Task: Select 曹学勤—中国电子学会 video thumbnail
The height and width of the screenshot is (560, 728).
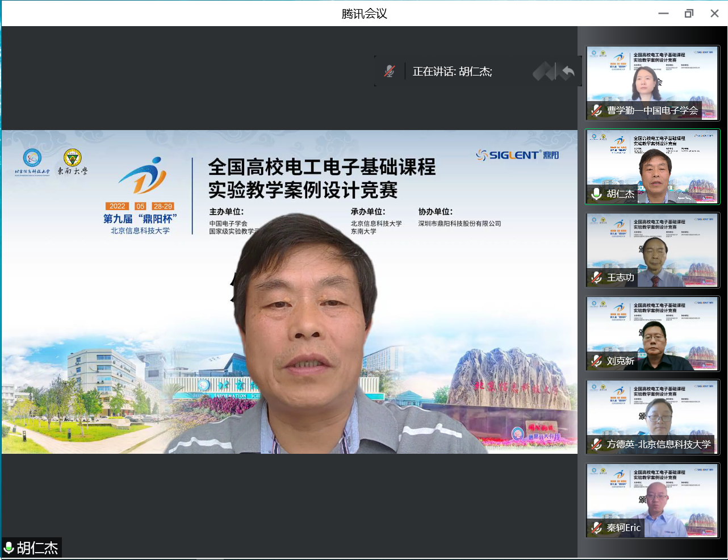Action: click(652, 83)
